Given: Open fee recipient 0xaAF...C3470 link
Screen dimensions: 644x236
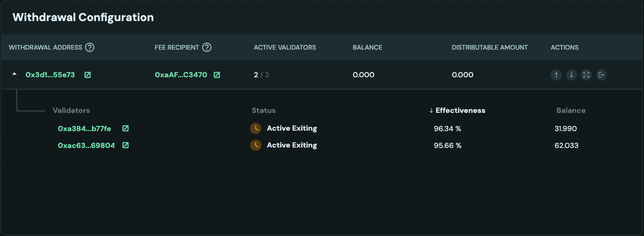Looking at the screenshot, I should tap(181, 75).
